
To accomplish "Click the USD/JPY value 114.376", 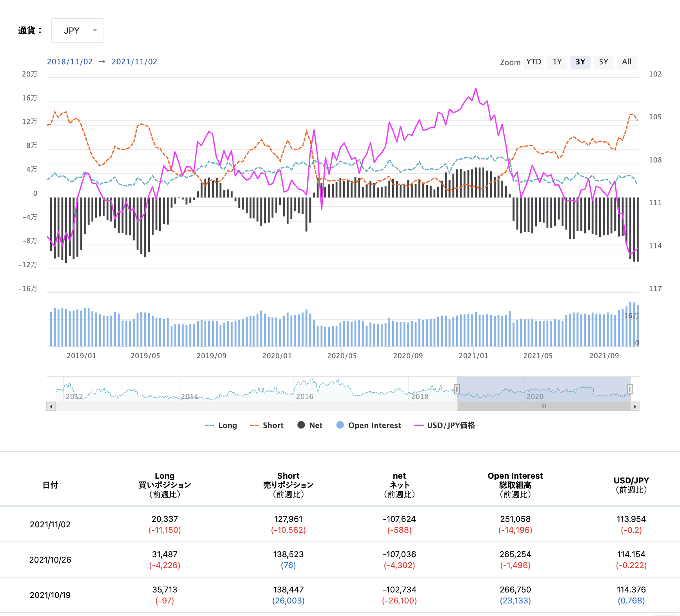I will point(631,590).
